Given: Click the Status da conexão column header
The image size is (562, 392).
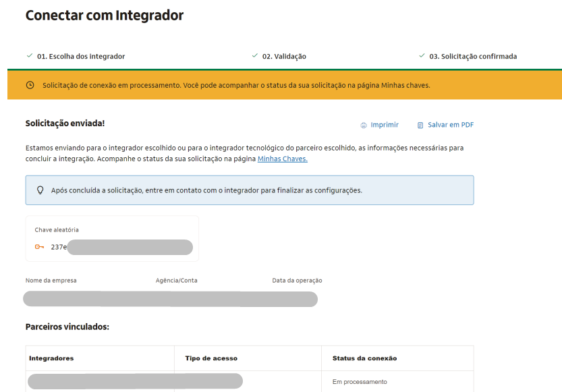Looking at the screenshot, I should [364, 358].
